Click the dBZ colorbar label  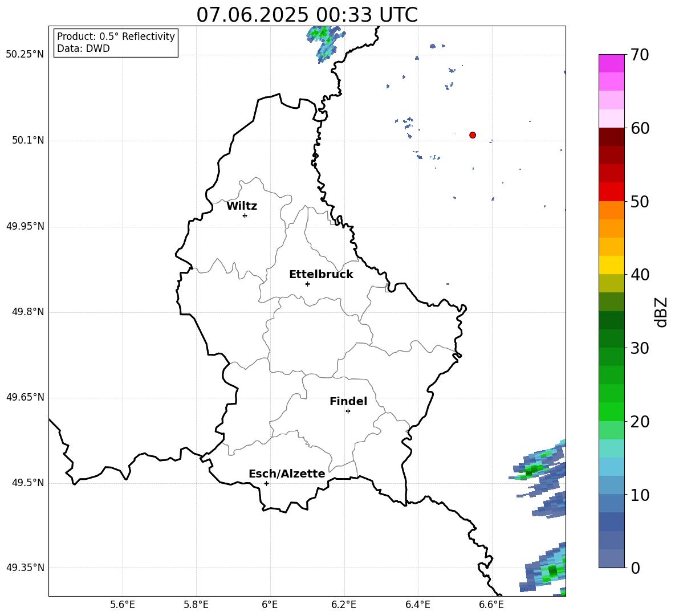click(x=660, y=312)
